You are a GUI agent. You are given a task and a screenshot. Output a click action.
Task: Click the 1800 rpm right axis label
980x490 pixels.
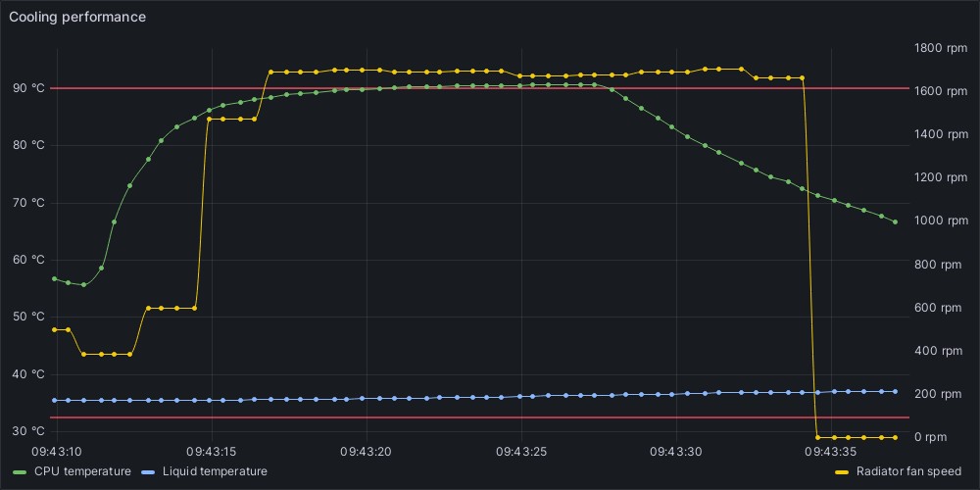(939, 48)
